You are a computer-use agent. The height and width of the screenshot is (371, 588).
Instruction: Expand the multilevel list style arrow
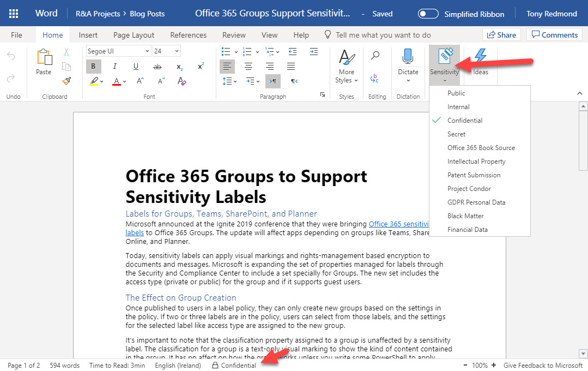278,52
